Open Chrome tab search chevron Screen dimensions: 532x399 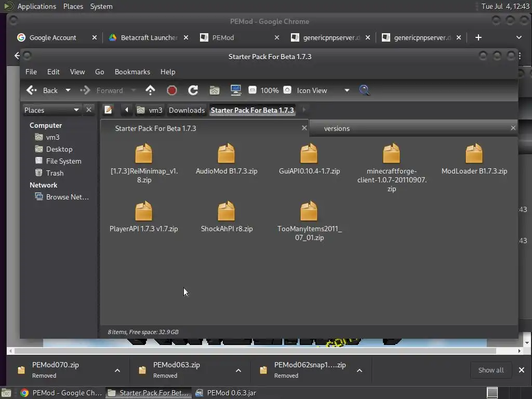tap(519, 37)
